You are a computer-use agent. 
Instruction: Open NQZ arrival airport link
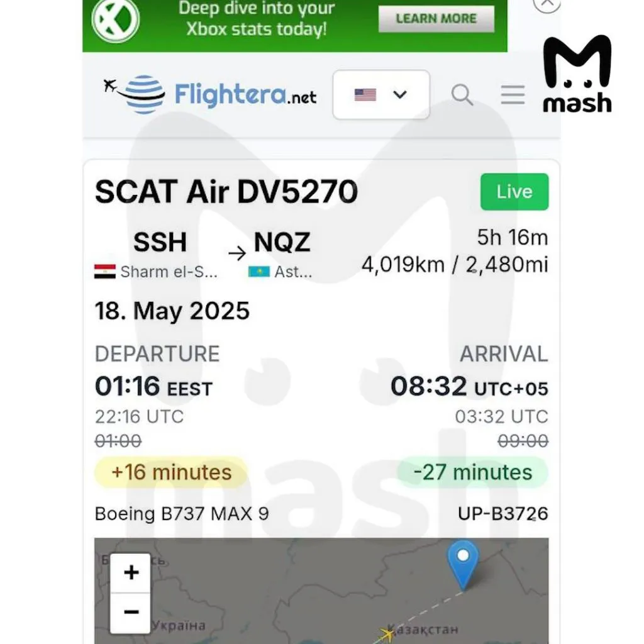click(282, 242)
